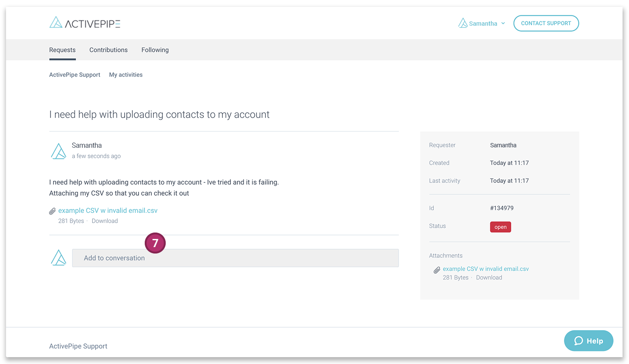Viewport: 629px width, 364px height.
Task: Select the paperclip icon next to the CSV attachment
Action: [52, 211]
